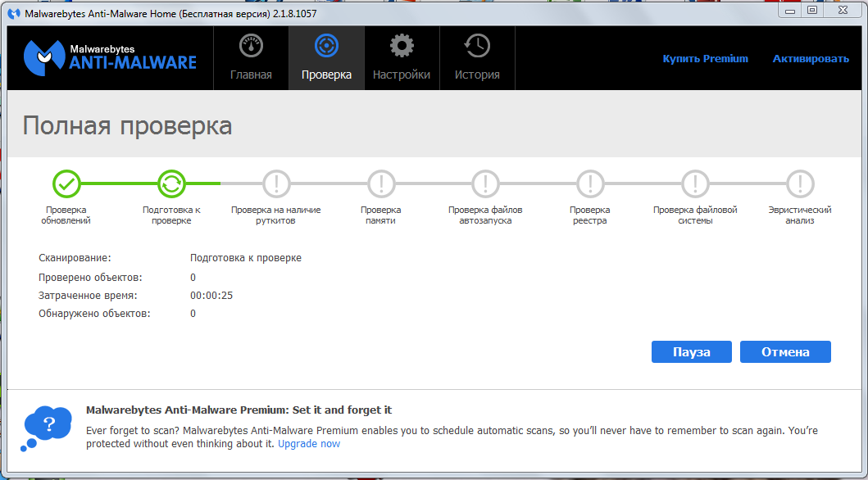
Task: Click the elapsed time value 00:00:25
Action: click(211, 296)
